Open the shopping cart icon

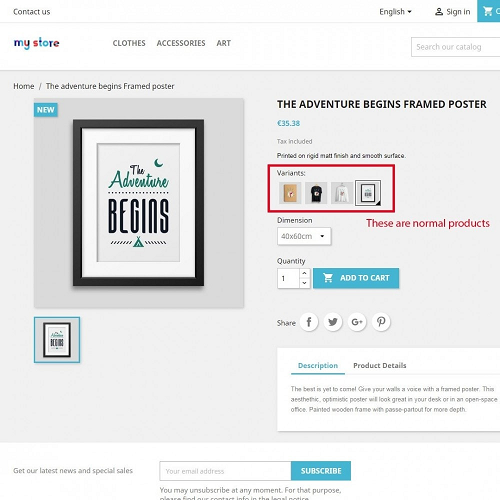488,11
